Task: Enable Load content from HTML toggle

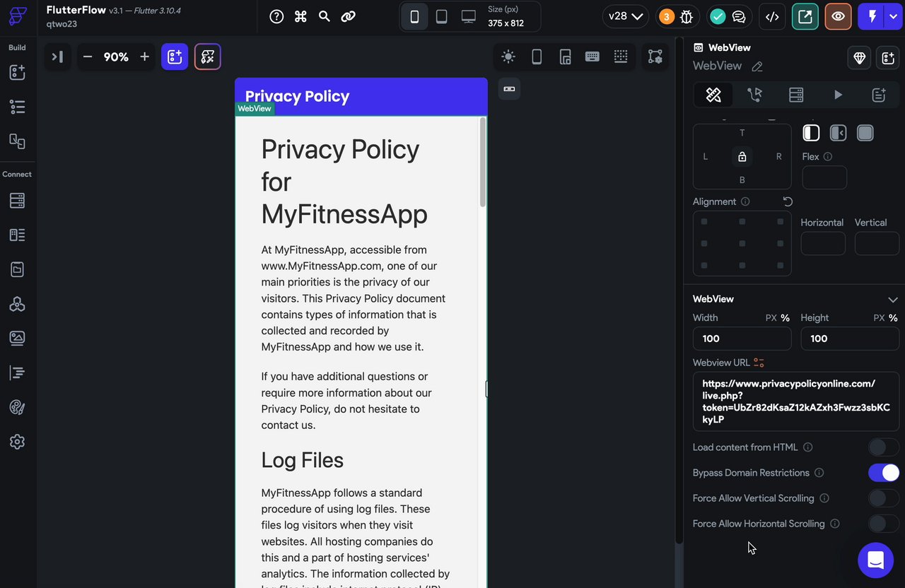Action: (x=883, y=447)
